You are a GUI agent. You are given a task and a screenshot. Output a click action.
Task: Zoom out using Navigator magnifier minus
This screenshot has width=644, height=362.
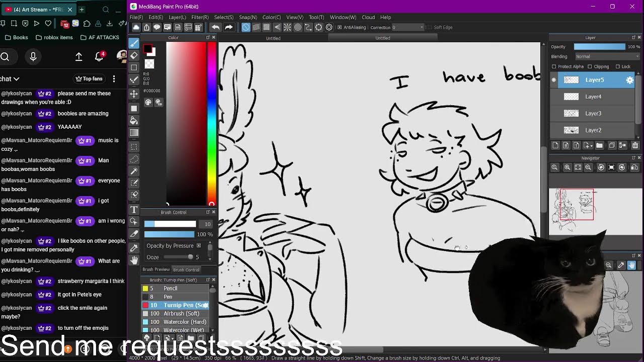click(x=588, y=167)
